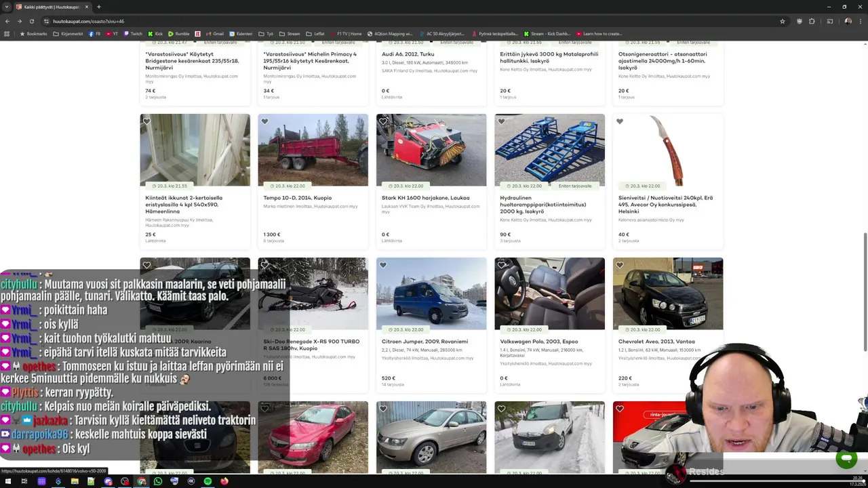Open the YT bookmark
The width and height of the screenshot is (868, 488).
112,34
